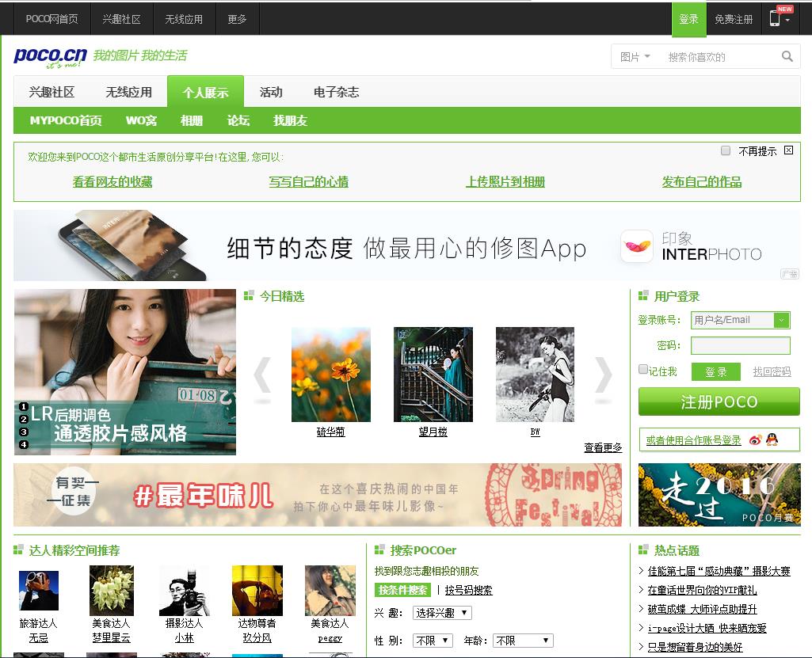The width and height of the screenshot is (812, 658).
Task: Open the 年龄 不限 dropdown
Action: coord(523,641)
